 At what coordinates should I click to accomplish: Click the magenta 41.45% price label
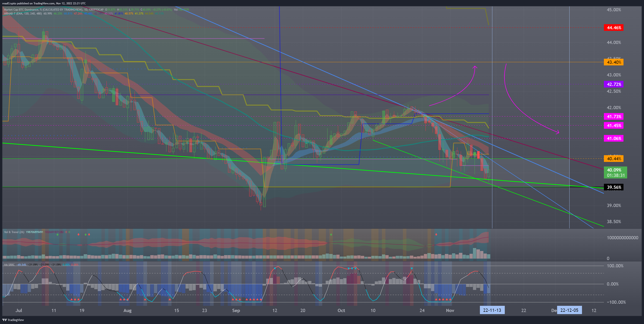point(614,126)
